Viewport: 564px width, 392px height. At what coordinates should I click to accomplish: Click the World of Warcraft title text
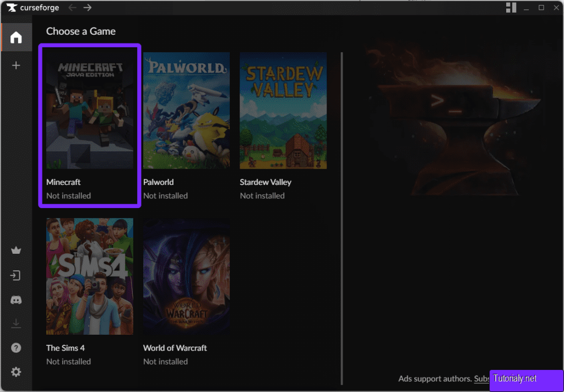tap(175, 348)
